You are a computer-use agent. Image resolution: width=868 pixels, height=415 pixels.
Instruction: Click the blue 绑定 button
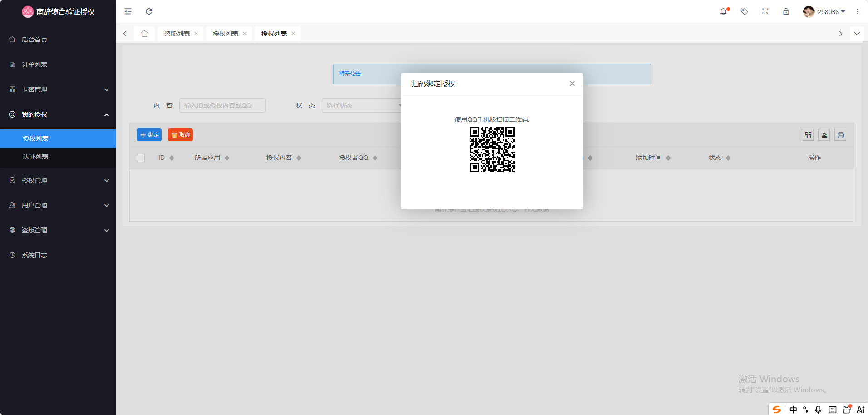[149, 135]
